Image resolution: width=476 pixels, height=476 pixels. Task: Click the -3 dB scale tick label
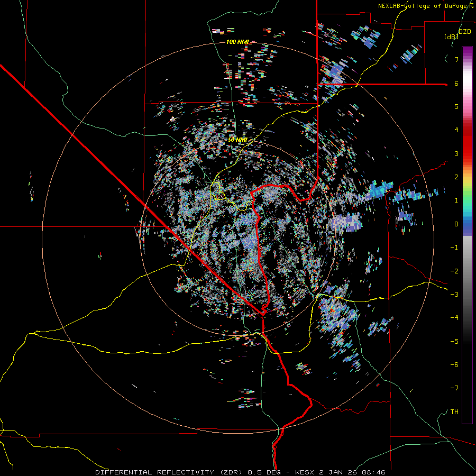454,295
